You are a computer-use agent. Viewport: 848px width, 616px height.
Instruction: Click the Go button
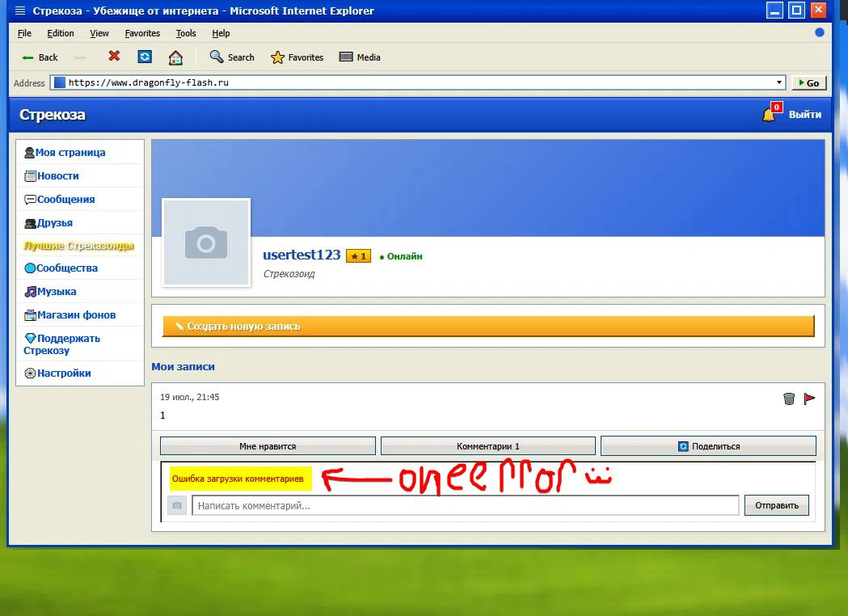coord(809,82)
